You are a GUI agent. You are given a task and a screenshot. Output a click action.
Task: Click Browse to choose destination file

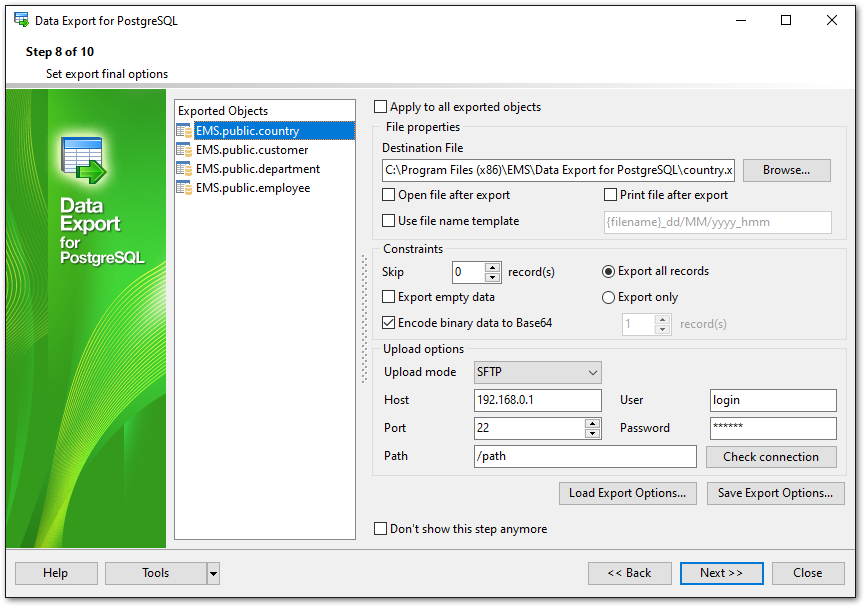(786, 170)
